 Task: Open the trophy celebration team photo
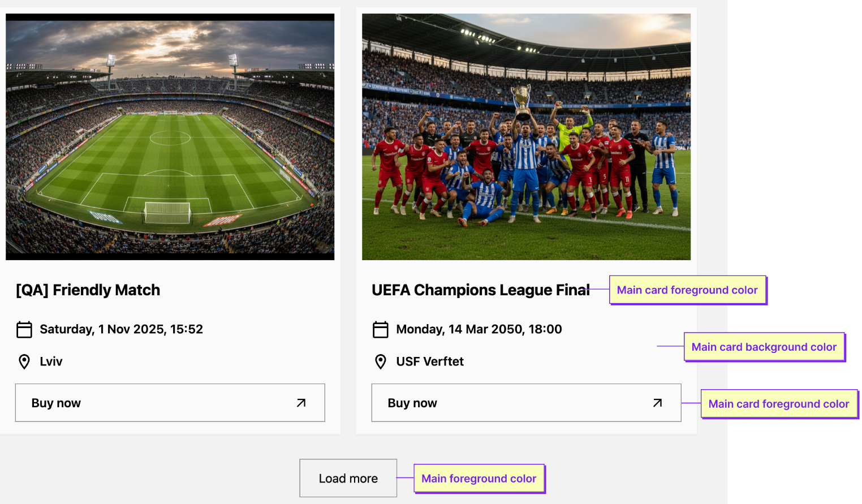point(526,137)
